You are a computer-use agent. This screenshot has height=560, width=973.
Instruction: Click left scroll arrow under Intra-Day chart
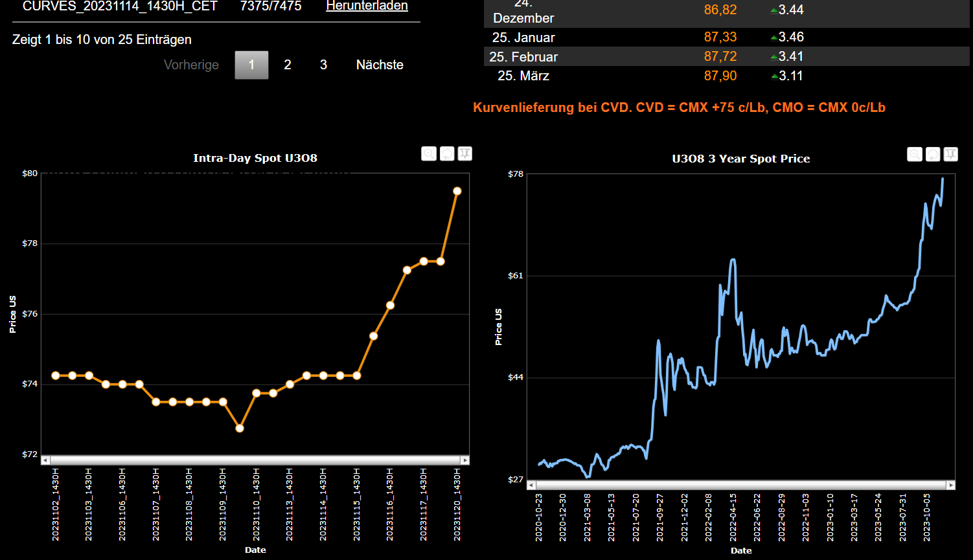pos(45,460)
